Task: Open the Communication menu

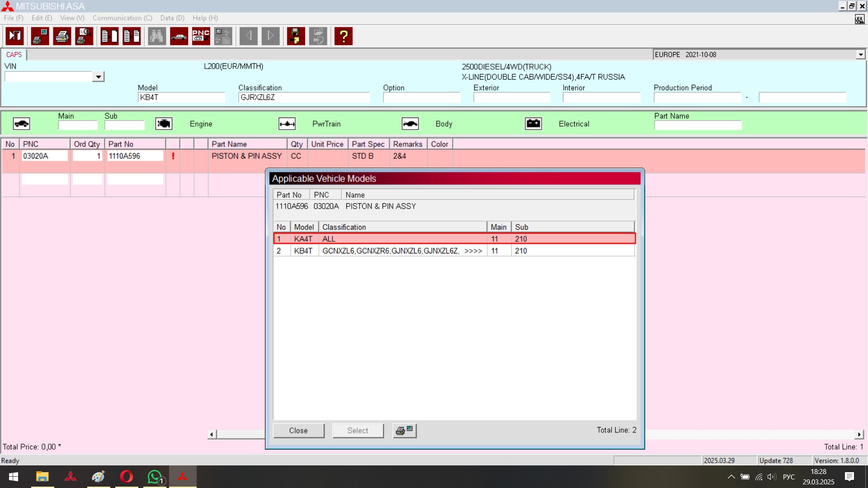Action: coord(123,18)
